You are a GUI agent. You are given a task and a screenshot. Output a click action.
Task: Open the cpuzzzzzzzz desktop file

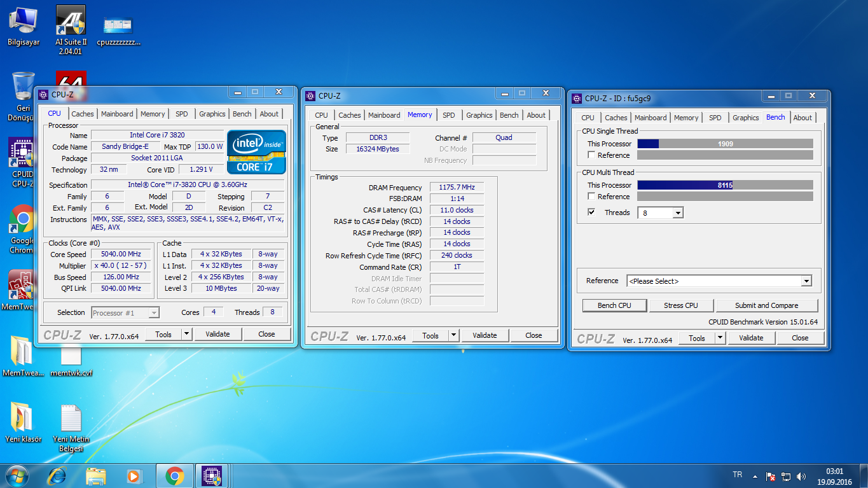[118, 30]
